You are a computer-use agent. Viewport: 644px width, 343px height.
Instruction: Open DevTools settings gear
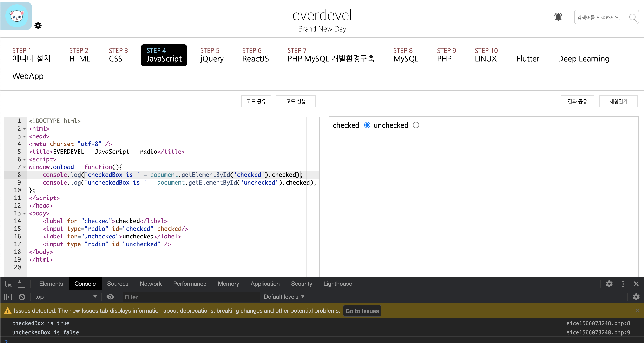(x=609, y=284)
